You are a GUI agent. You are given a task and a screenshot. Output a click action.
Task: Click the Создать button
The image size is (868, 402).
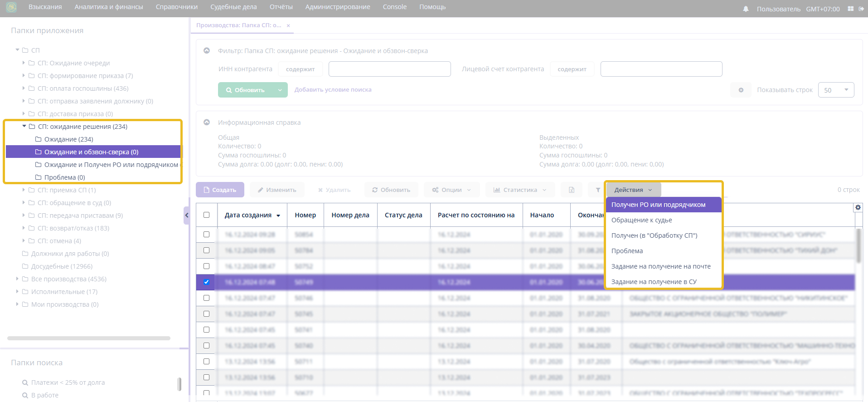point(220,190)
